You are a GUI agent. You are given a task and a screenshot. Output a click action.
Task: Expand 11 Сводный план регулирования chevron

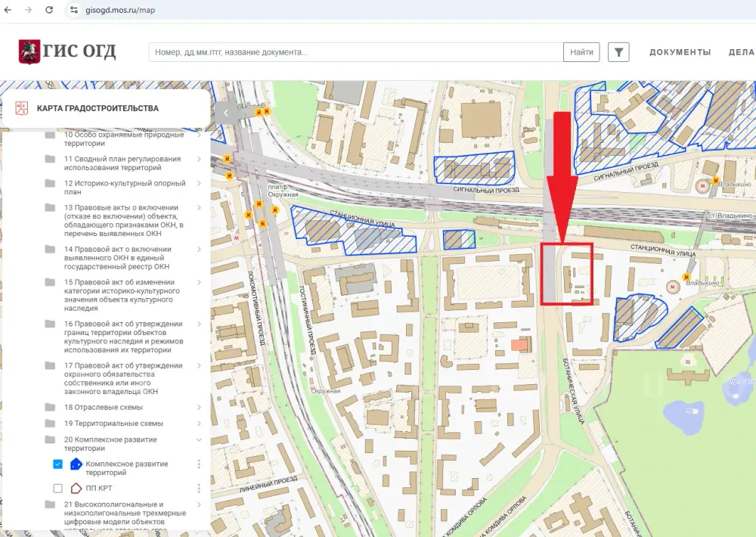(199, 159)
